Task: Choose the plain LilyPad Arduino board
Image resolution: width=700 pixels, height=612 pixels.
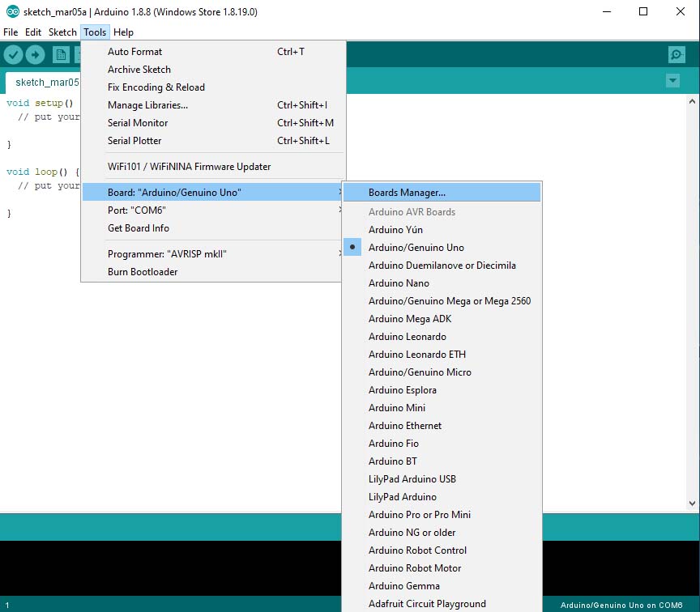Action: tap(442, 497)
